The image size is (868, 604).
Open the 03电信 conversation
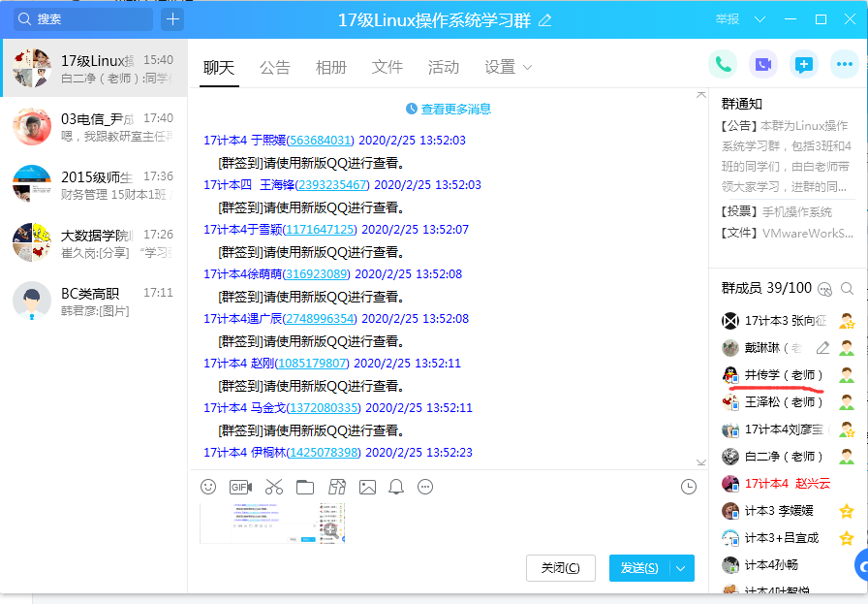point(94,127)
